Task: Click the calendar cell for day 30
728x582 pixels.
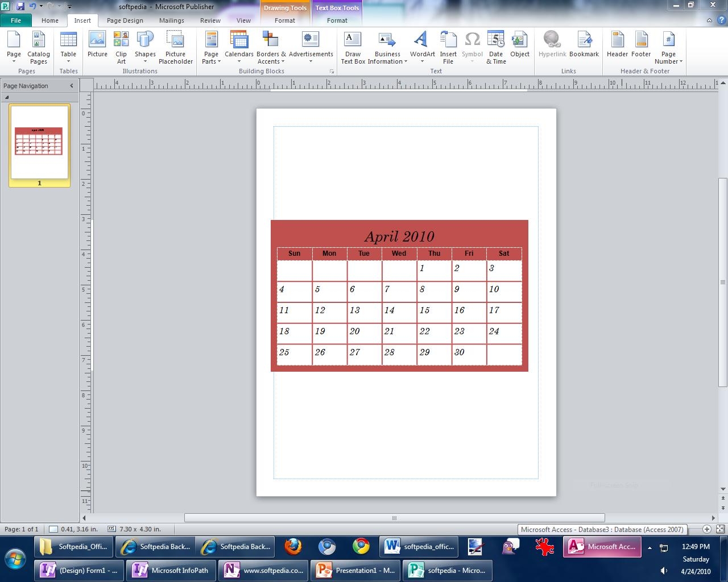Action: pyautogui.click(x=469, y=354)
